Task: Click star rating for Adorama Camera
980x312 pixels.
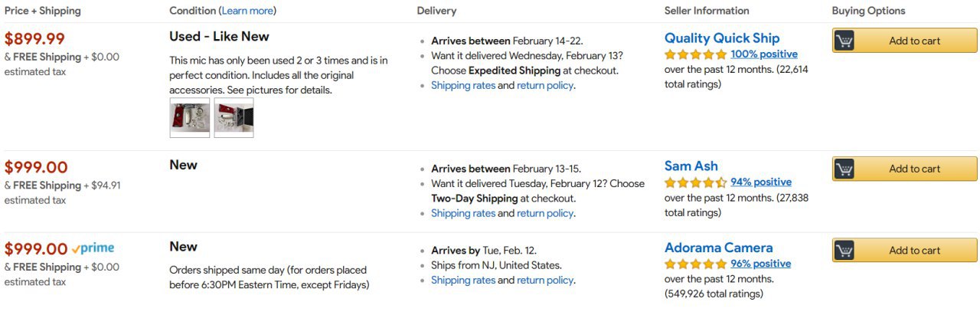Action: [x=695, y=264]
